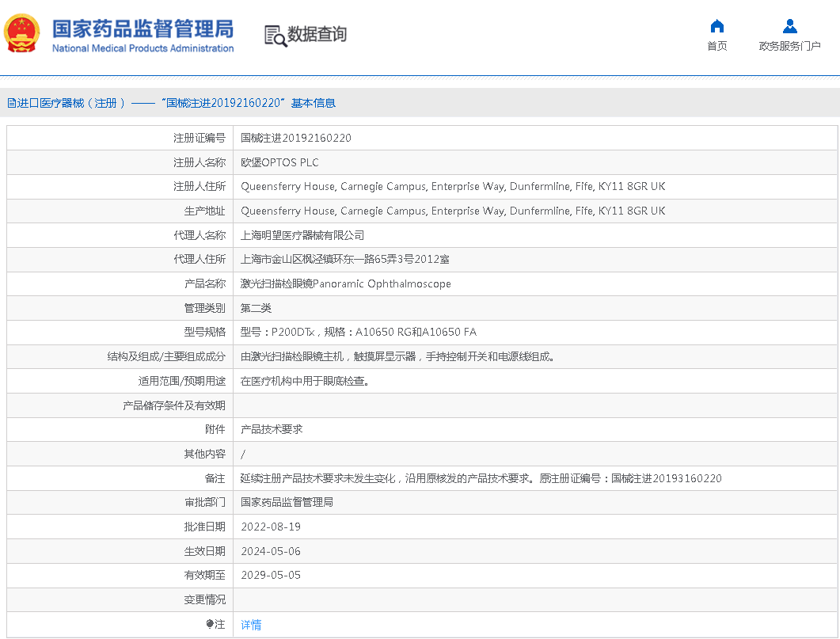The image size is (840, 639).
Task: Click the bullet icon beside 注
Action: 210,625
